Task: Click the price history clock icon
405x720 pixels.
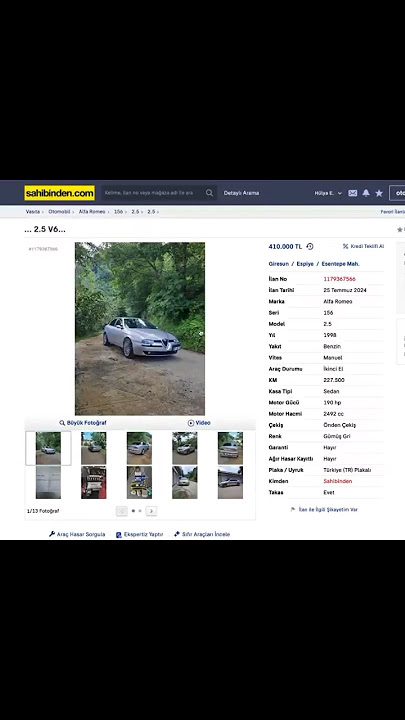Action: [310, 247]
